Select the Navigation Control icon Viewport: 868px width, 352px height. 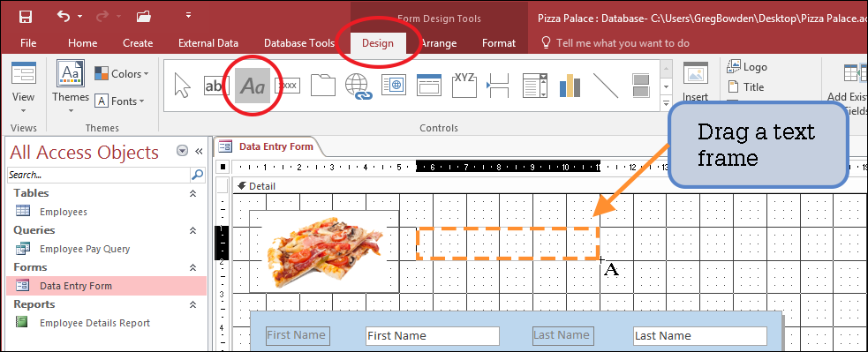(429, 86)
